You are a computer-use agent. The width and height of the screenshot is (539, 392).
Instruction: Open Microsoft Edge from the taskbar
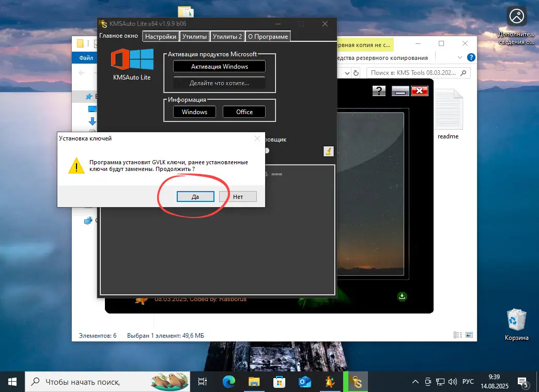coord(229,382)
